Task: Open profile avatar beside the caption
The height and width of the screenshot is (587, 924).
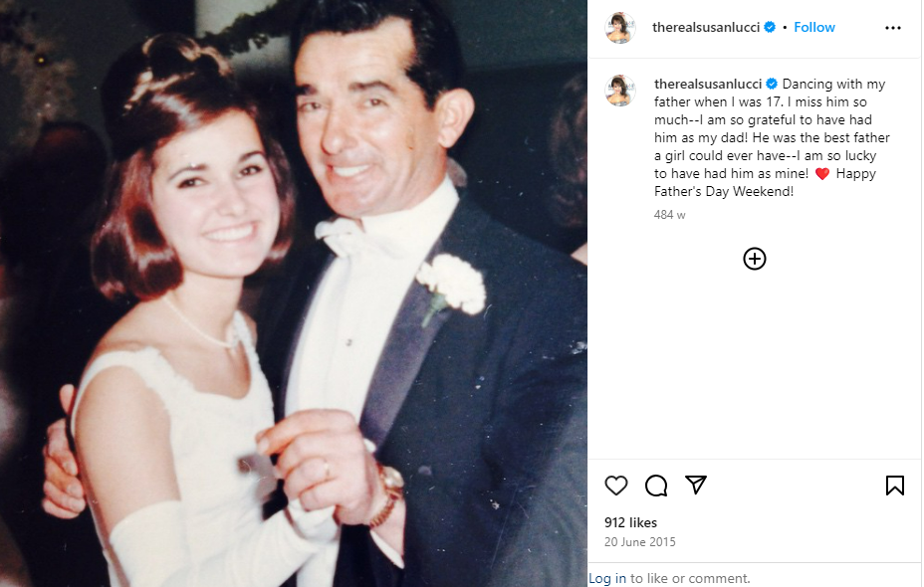Action: [620, 91]
